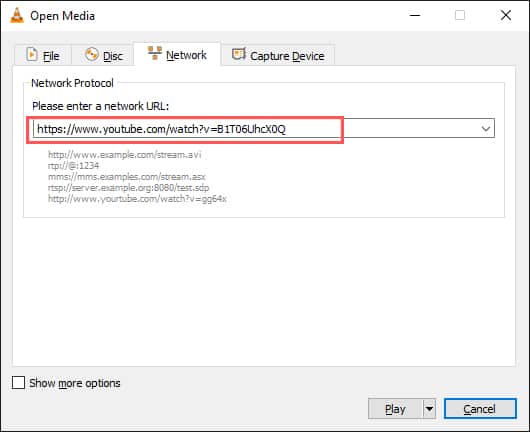Click the 'Show more options' label text
The height and width of the screenshot is (432, 530).
click(x=75, y=383)
